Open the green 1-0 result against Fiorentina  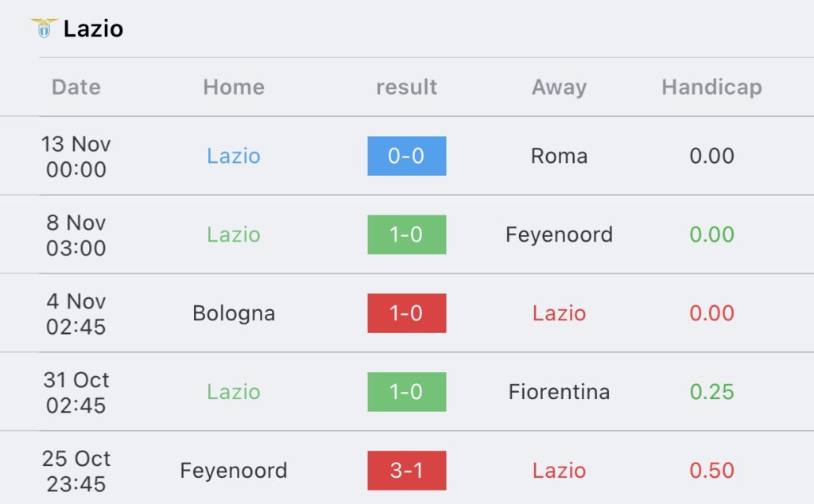click(406, 392)
